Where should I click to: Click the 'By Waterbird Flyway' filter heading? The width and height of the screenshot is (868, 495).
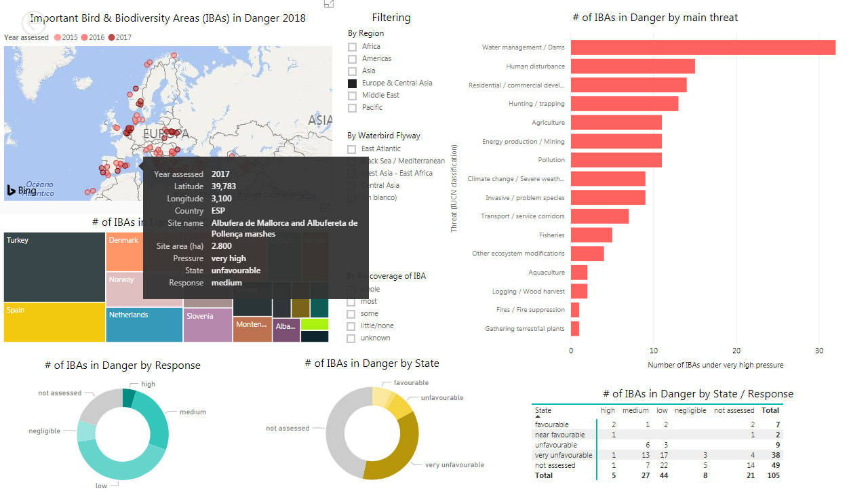pyautogui.click(x=384, y=136)
